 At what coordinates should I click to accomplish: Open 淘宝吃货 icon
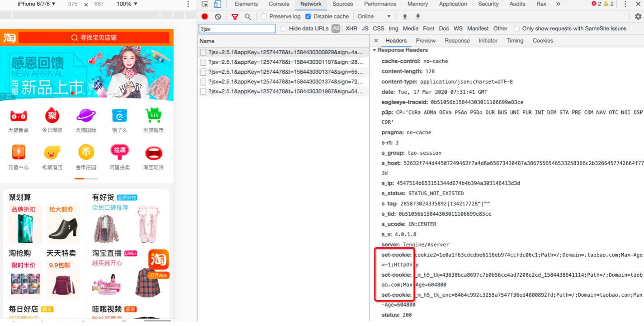pyautogui.click(x=153, y=153)
